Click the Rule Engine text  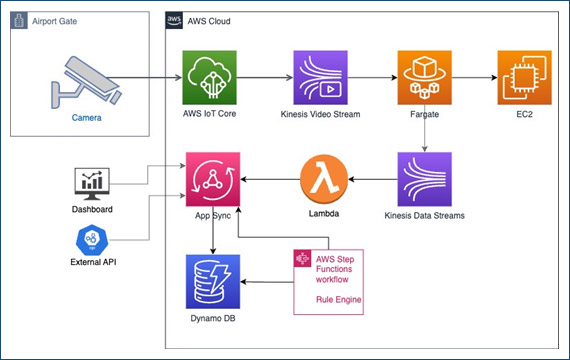tap(338, 300)
